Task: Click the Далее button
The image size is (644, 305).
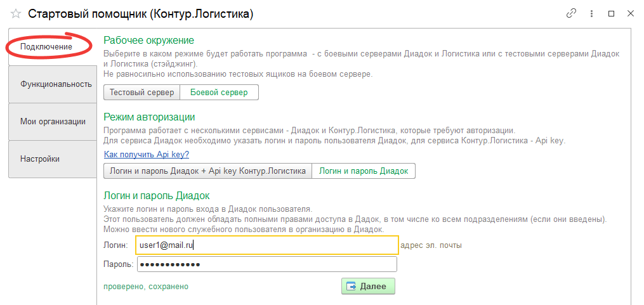Action: click(368, 286)
